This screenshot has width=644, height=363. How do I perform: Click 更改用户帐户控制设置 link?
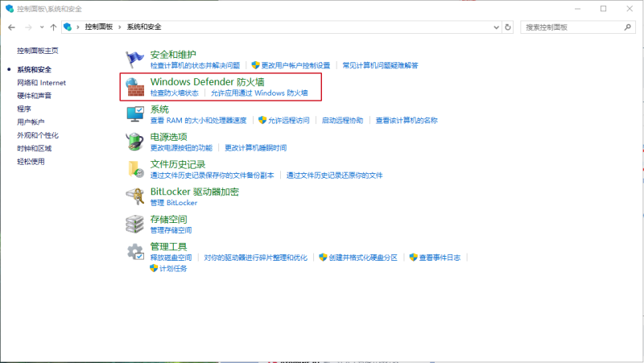click(295, 65)
